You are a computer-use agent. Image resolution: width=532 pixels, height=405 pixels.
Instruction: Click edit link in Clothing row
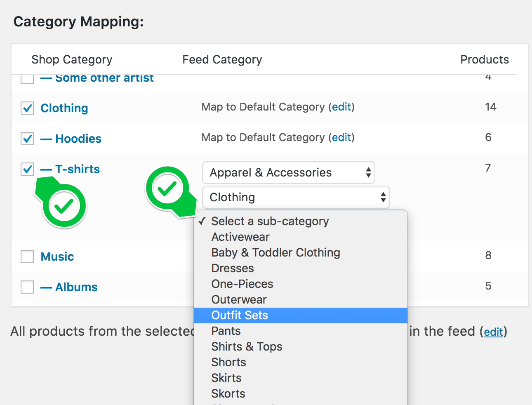(341, 107)
